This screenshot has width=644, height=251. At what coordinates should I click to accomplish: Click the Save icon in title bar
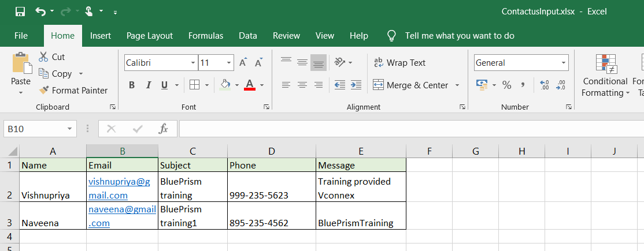tap(20, 12)
